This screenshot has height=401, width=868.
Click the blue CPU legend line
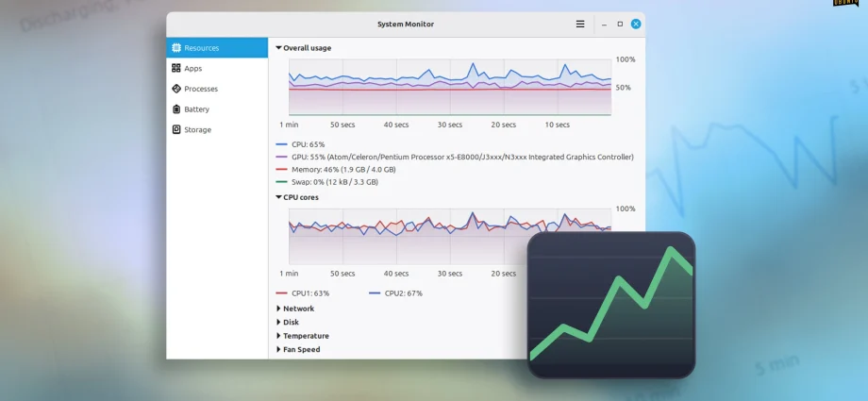[x=281, y=144]
